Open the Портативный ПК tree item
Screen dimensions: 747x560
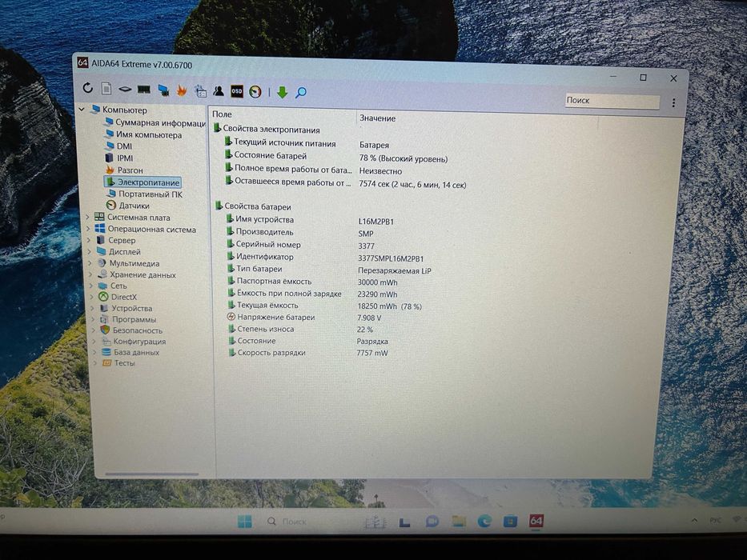(x=144, y=194)
